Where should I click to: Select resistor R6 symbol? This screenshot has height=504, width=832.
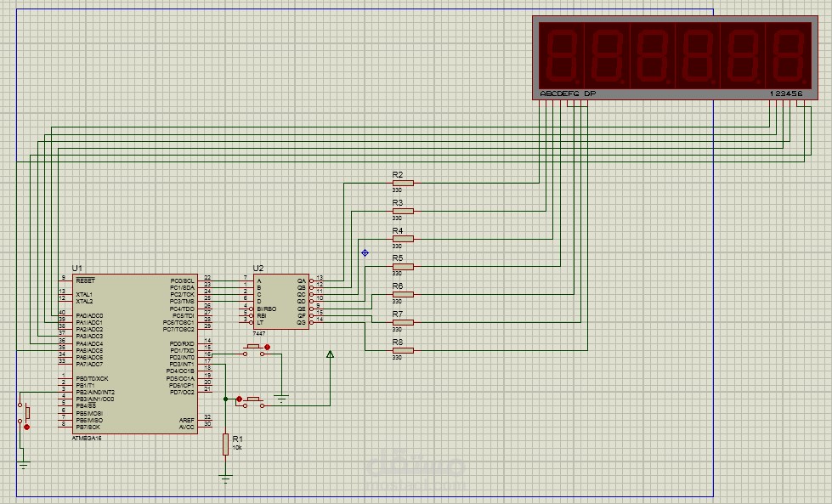(404, 294)
